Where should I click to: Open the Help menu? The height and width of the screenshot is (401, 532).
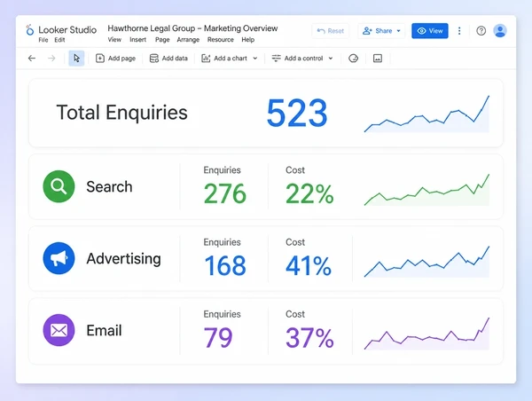click(x=248, y=40)
